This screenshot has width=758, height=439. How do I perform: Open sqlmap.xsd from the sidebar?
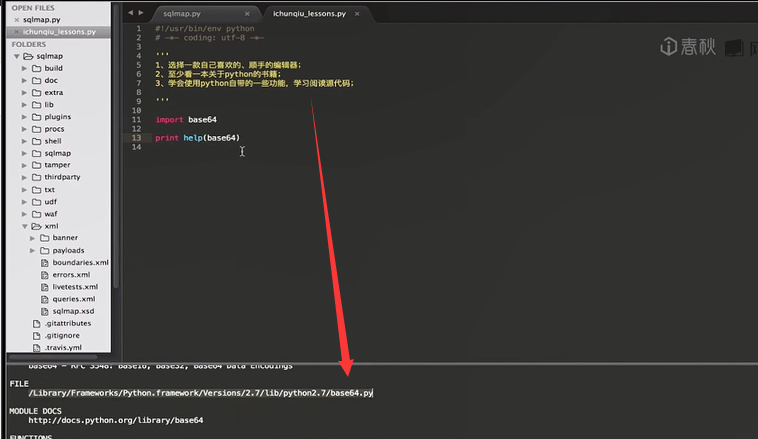[73, 311]
